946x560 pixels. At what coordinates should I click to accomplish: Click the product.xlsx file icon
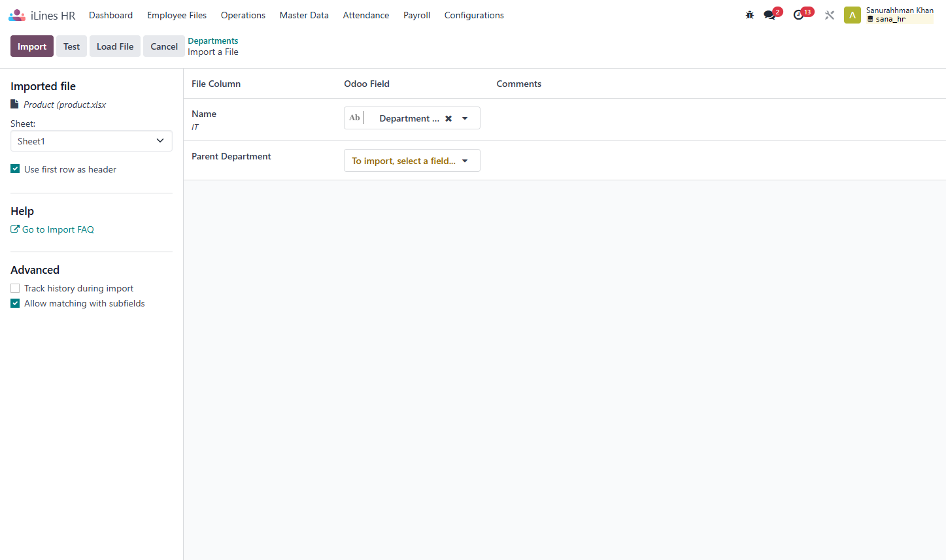pyautogui.click(x=14, y=104)
